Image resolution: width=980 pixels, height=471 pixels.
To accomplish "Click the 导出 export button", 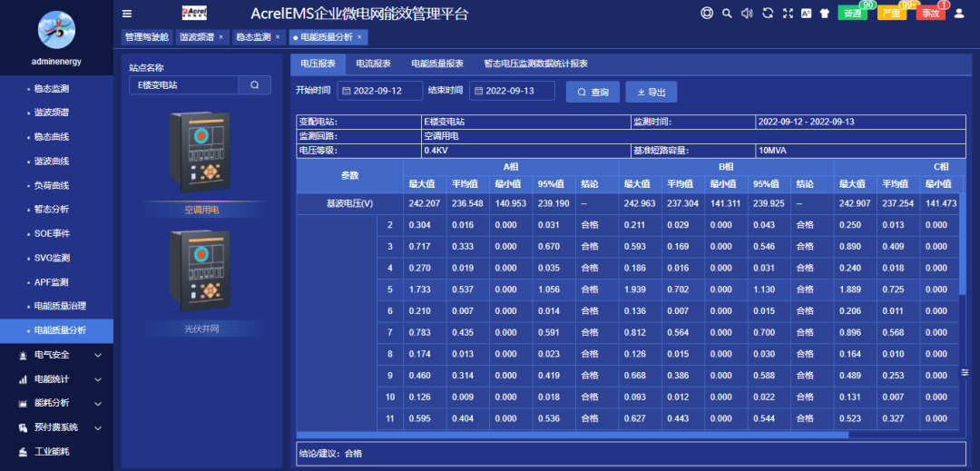I will coord(652,92).
